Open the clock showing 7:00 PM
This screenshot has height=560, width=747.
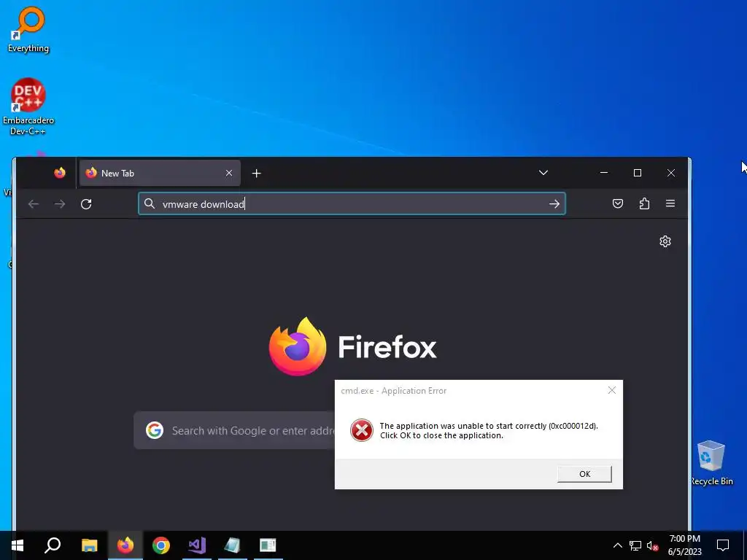point(684,545)
